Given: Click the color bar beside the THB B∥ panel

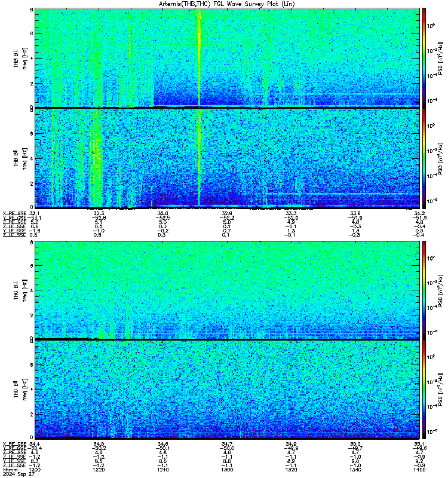Looking at the screenshot, I should (x=424, y=158).
